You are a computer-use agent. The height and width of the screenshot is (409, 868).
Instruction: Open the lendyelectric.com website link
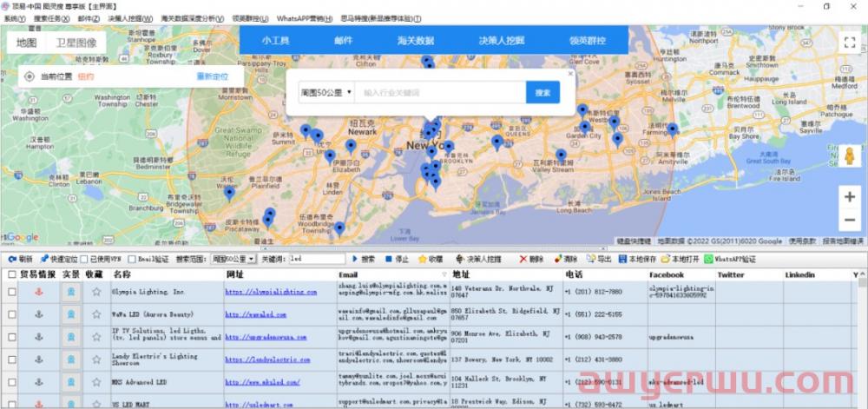pos(267,360)
